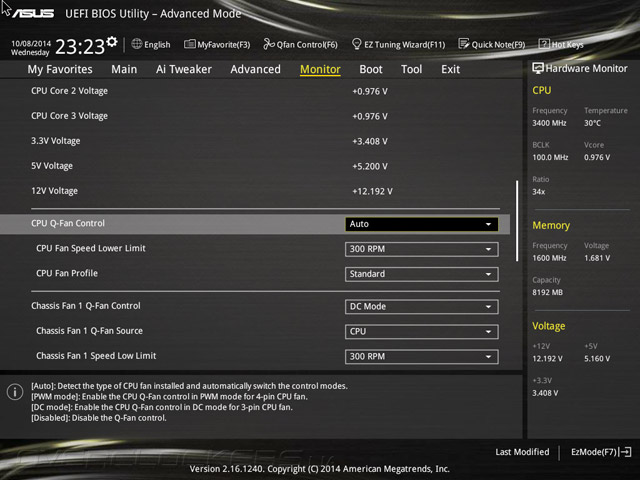Click the ASUS logo
The width and height of the screenshot is (640, 480).
(33, 13)
